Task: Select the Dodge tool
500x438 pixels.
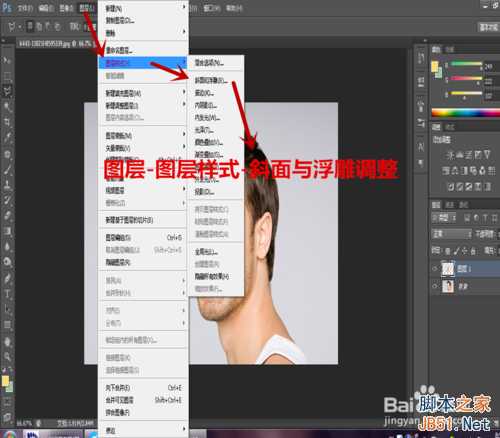Action: (7, 262)
